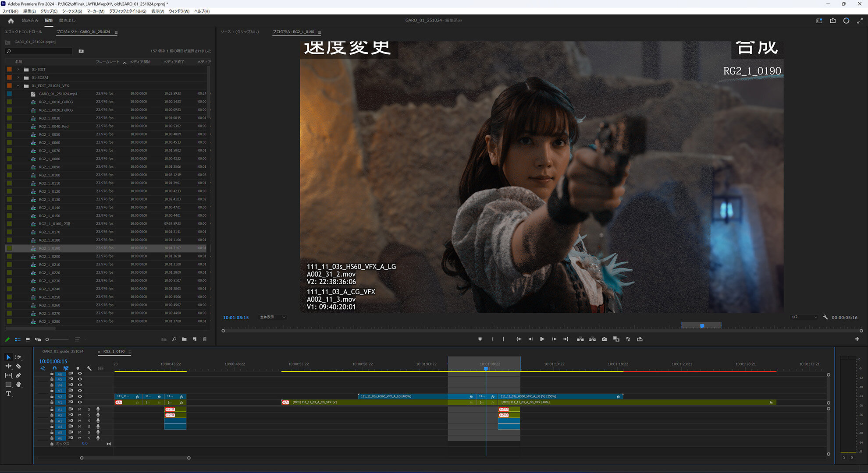Open playback resolution 1/2 dropdown

coord(804,317)
